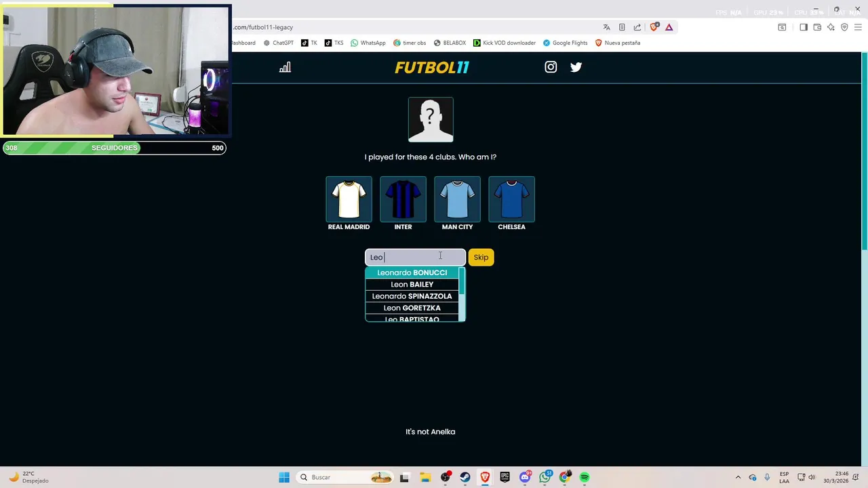Select Leo BAPTISTAO from suggestions
This screenshot has height=488, width=868.
[412, 319]
